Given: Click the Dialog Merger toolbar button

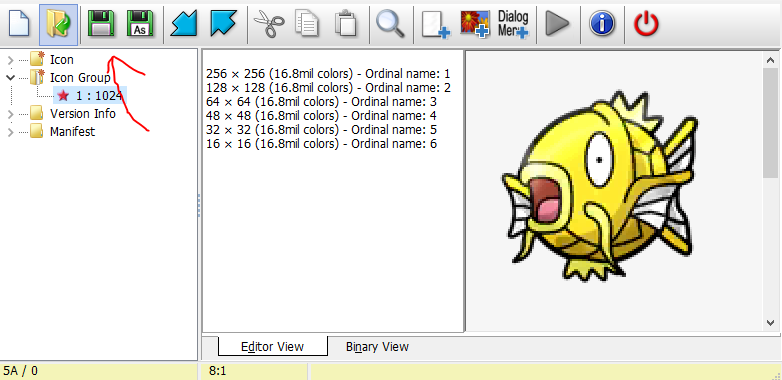Looking at the screenshot, I should [x=513, y=23].
